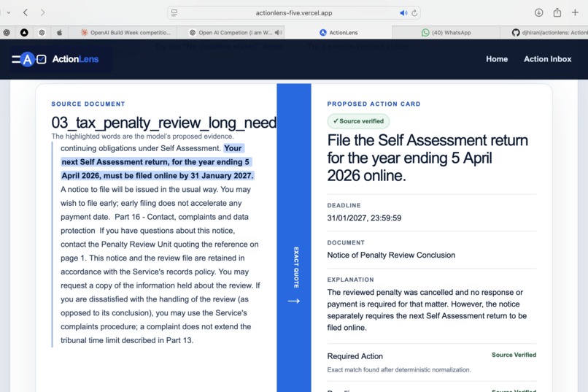Click the DOCUMENT label

[346, 242]
